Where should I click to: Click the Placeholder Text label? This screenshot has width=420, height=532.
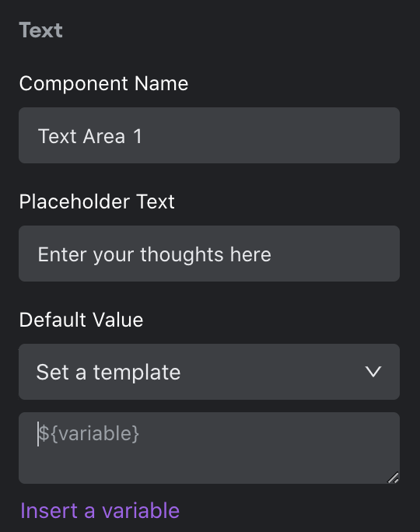pos(96,201)
